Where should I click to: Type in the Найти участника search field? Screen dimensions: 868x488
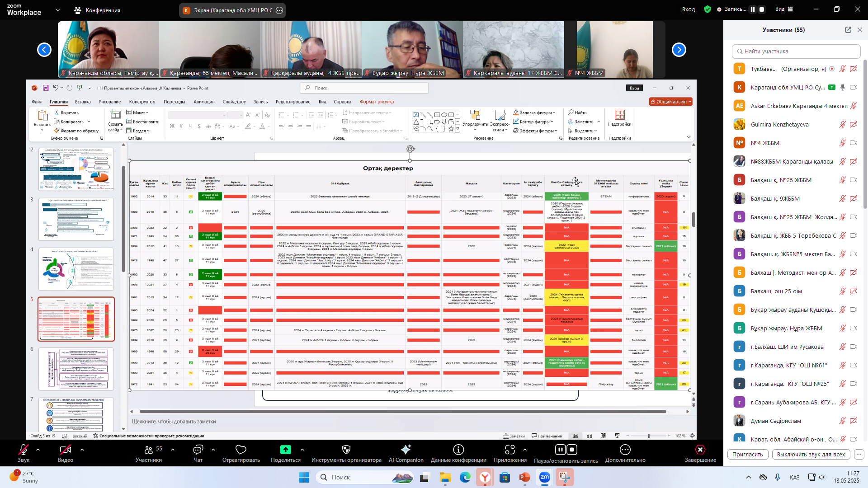(x=796, y=52)
